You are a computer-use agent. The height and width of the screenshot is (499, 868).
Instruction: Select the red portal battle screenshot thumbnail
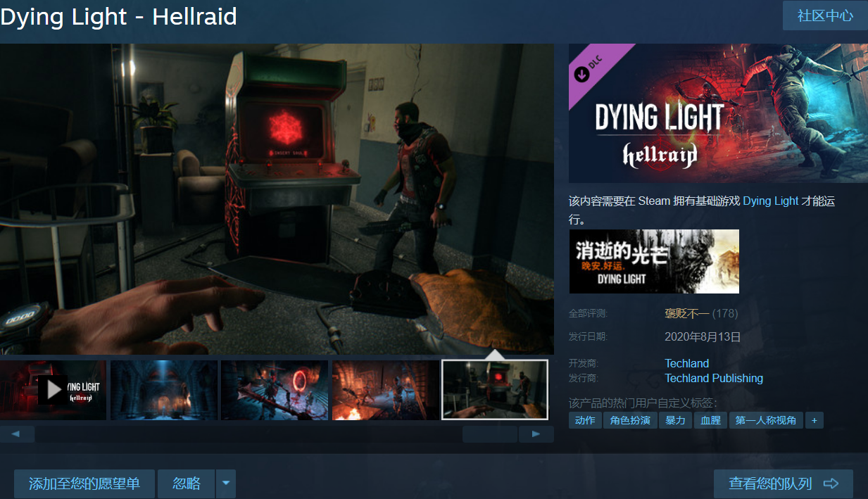(x=275, y=390)
